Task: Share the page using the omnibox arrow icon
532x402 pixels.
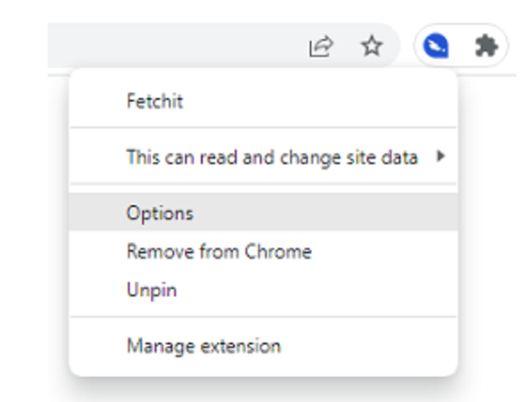Action: point(321,47)
